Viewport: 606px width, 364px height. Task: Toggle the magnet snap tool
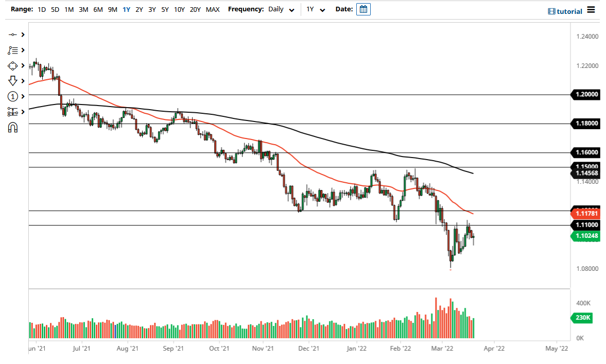click(x=12, y=127)
